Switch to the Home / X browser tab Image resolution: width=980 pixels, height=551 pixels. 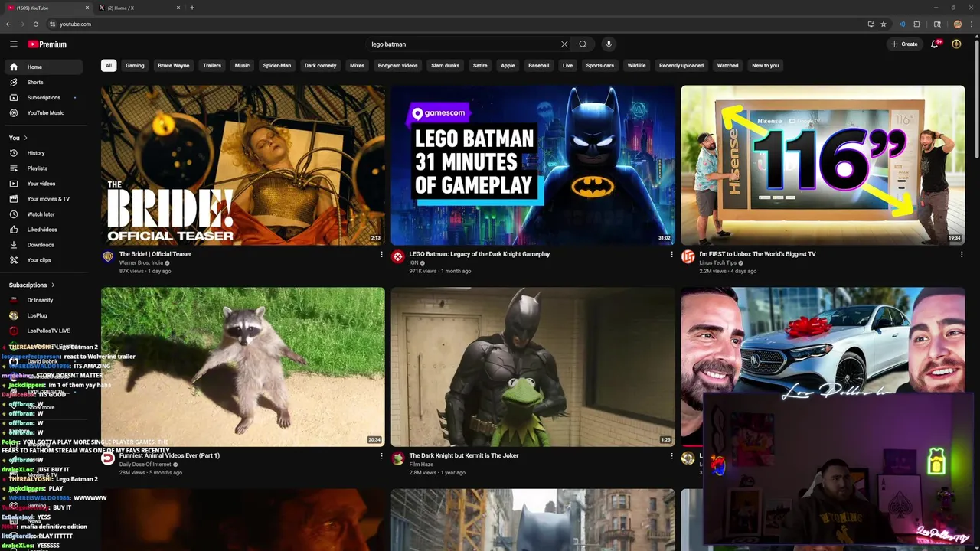[139, 8]
